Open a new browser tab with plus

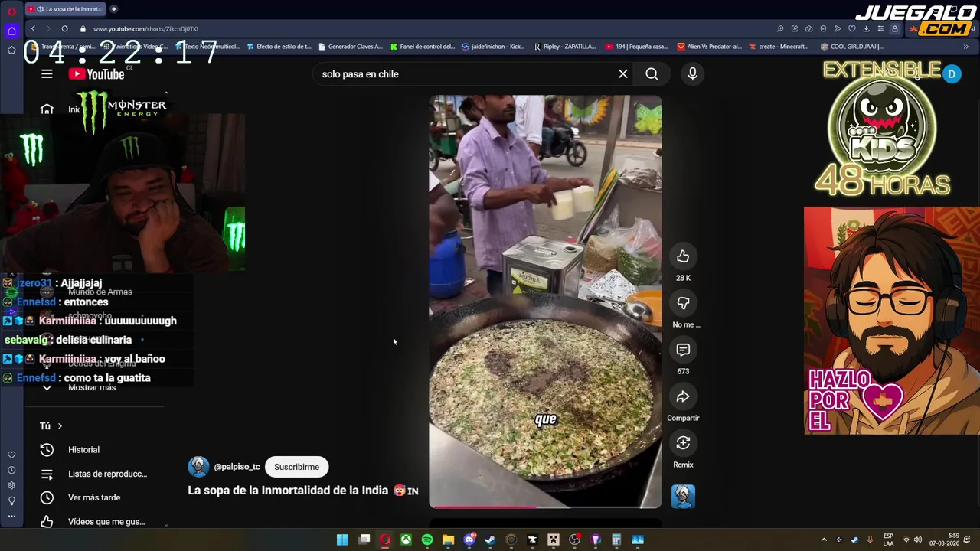pos(113,9)
